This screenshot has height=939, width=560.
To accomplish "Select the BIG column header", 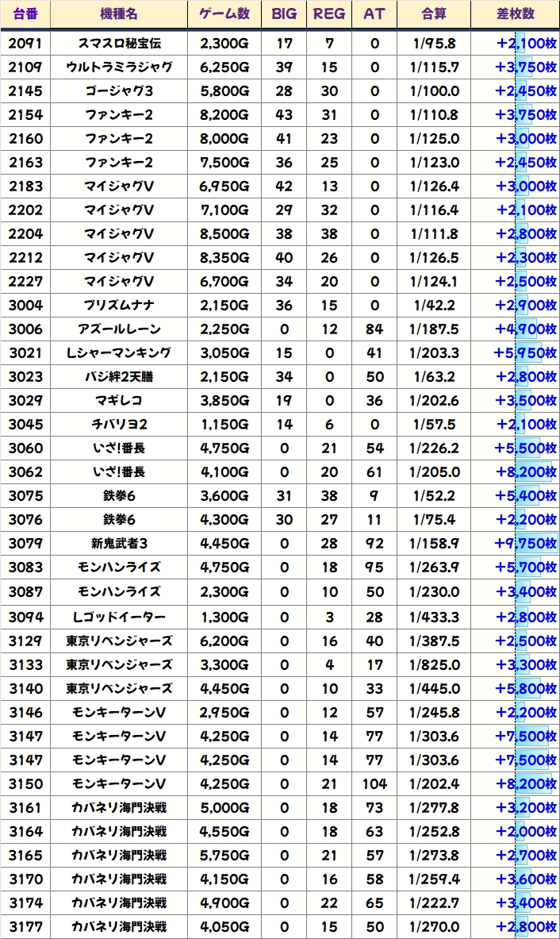I will coord(285,14).
